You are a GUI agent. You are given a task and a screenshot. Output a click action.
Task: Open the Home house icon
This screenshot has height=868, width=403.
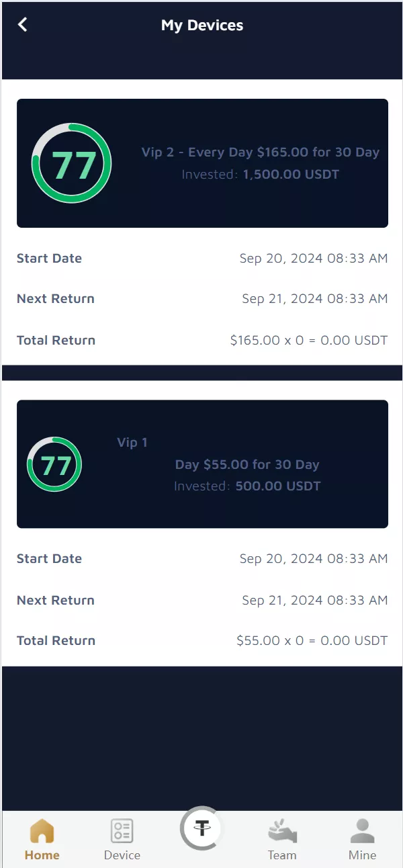(x=42, y=831)
